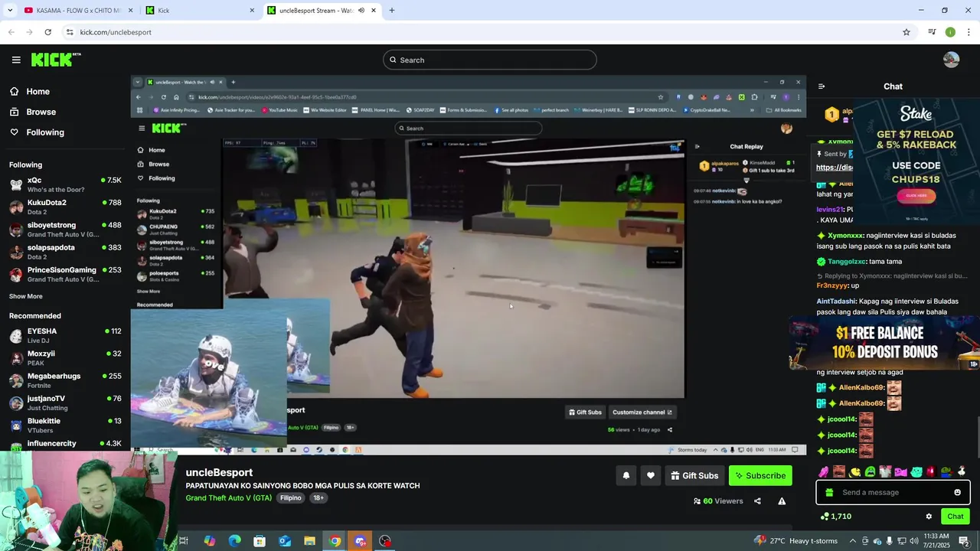
Task: Open the emoji picker in the message box
Action: point(957,493)
